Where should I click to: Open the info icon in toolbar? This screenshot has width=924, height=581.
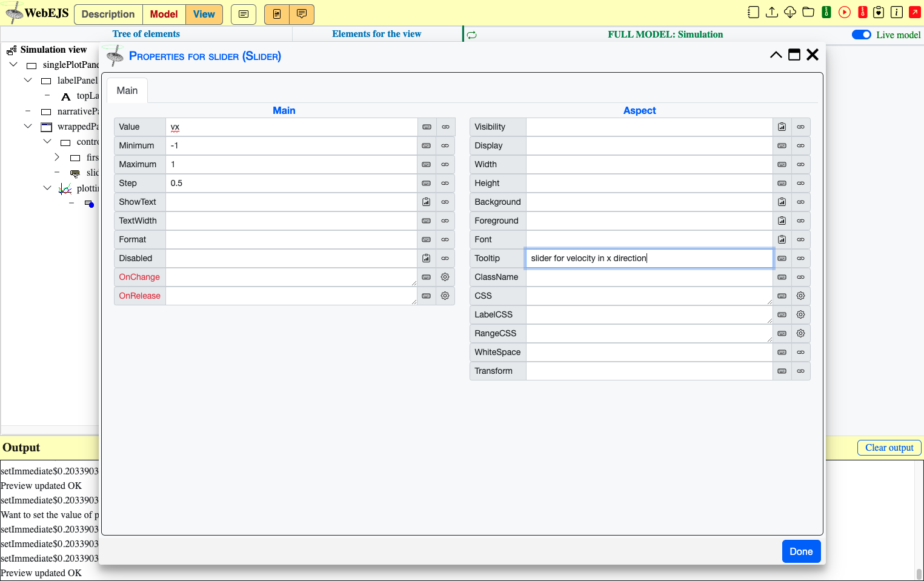[x=897, y=12]
